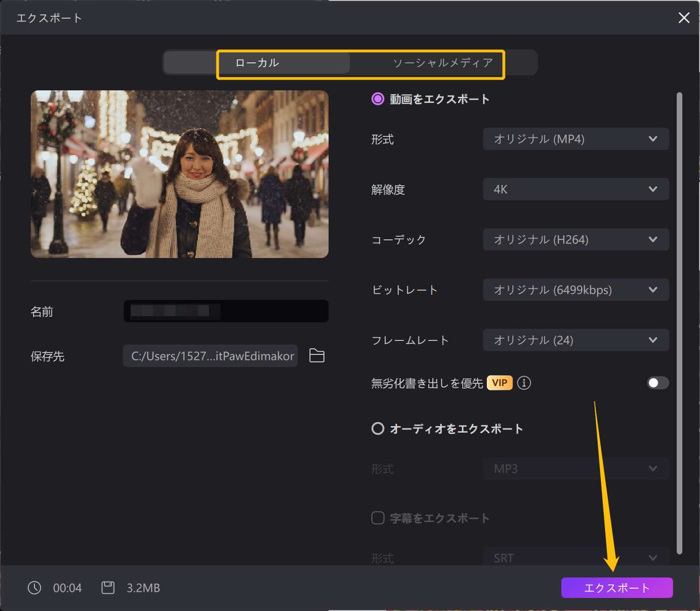Enable the 無劣化書き出しを優先 toggle
This screenshot has height=611, width=700.
pyautogui.click(x=657, y=383)
